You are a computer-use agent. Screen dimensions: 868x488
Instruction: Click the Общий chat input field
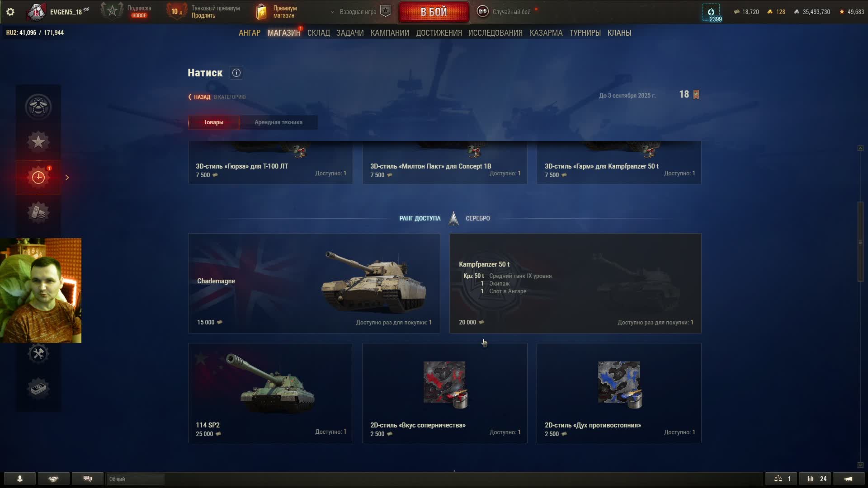(135, 479)
